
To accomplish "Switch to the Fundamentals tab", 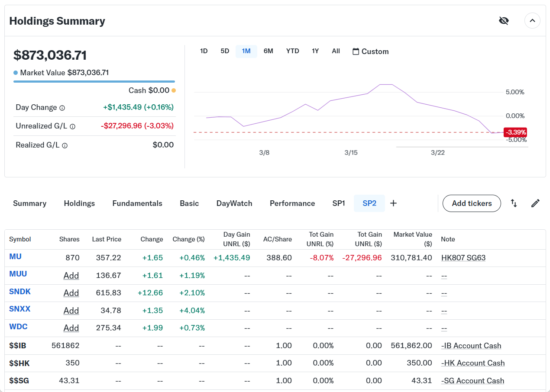I will tap(137, 203).
